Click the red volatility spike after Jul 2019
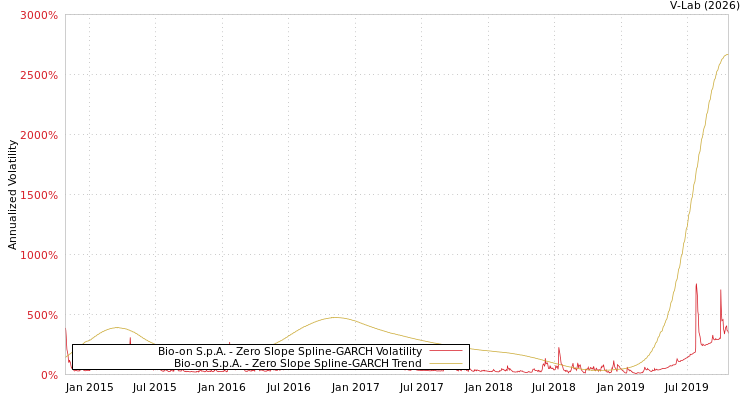Viewport: 750px width, 400px height. (696, 285)
